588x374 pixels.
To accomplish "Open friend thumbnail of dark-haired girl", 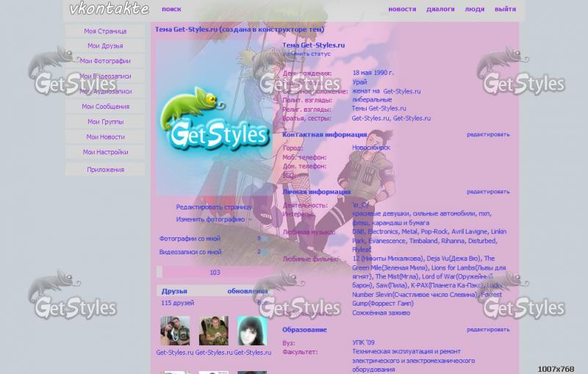I will 252,331.
